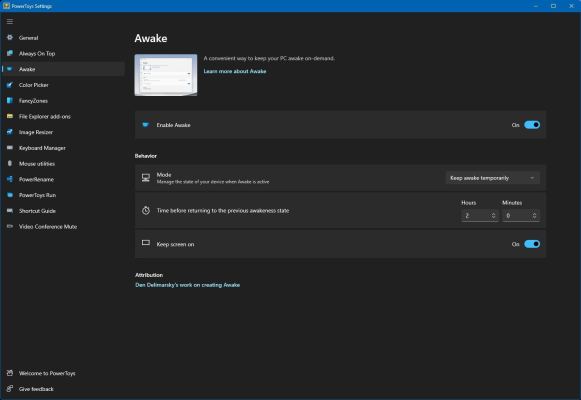Viewport: 581px width, 400px height.
Task: Toggle the Enable Awake switch
Action: pos(532,125)
